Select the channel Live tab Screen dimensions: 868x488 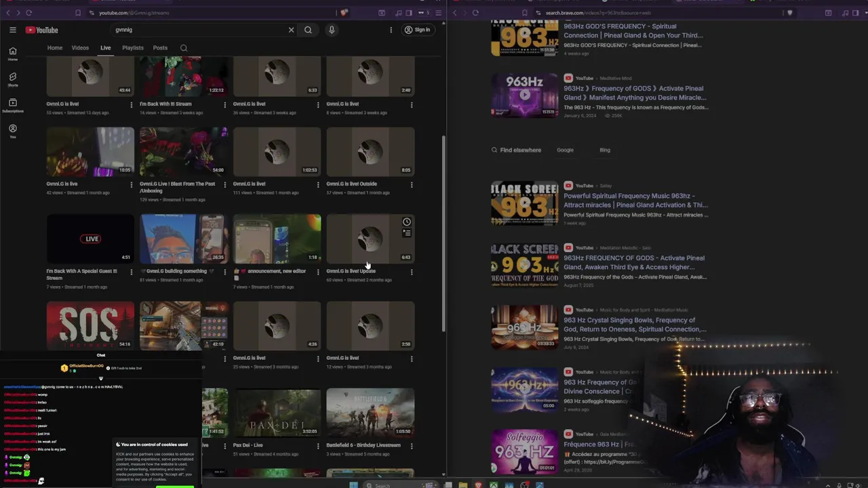106,48
